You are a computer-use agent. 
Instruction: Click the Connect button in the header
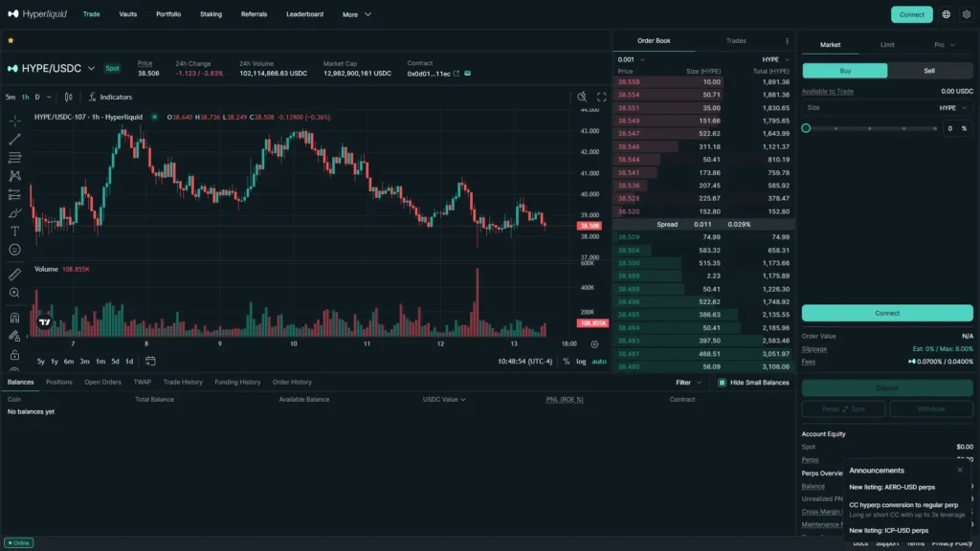coord(911,14)
